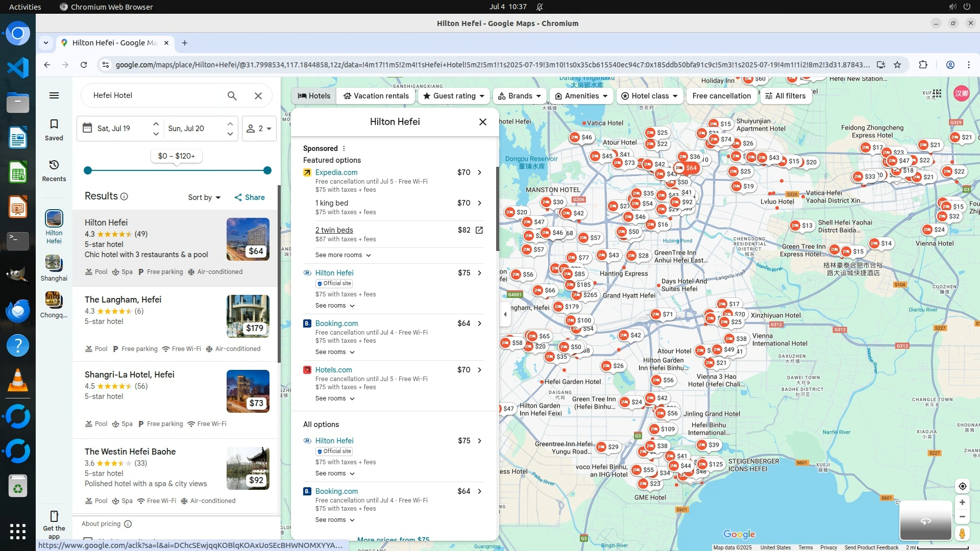Open the Recents panel
The width and height of the screenshot is (980, 551).
(x=54, y=170)
